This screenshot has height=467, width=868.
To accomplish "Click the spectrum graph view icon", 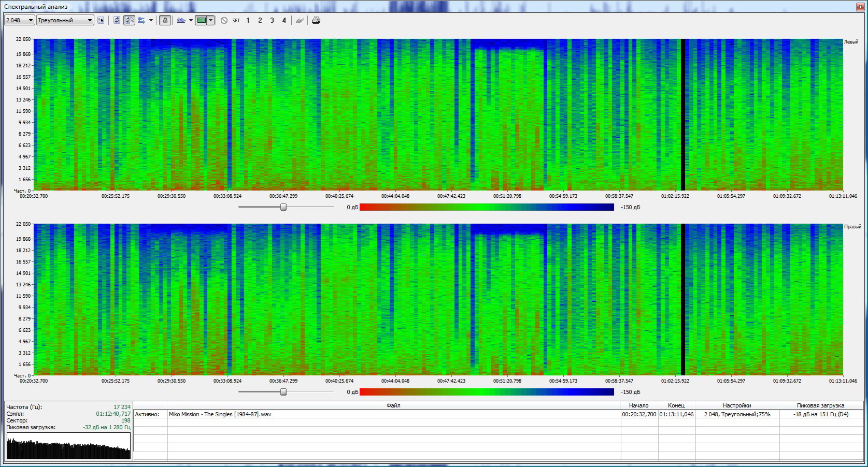I will [181, 20].
